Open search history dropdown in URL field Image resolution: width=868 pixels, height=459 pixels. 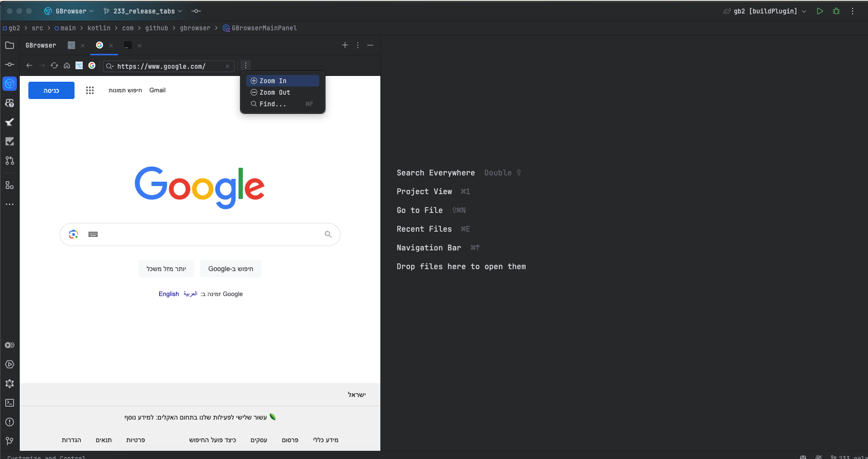110,66
